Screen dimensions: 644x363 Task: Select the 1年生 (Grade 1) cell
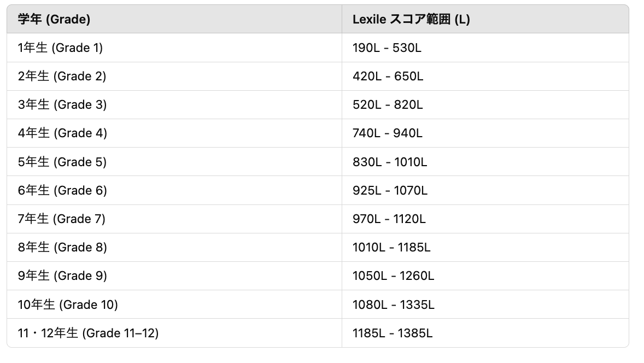(60, 48)
